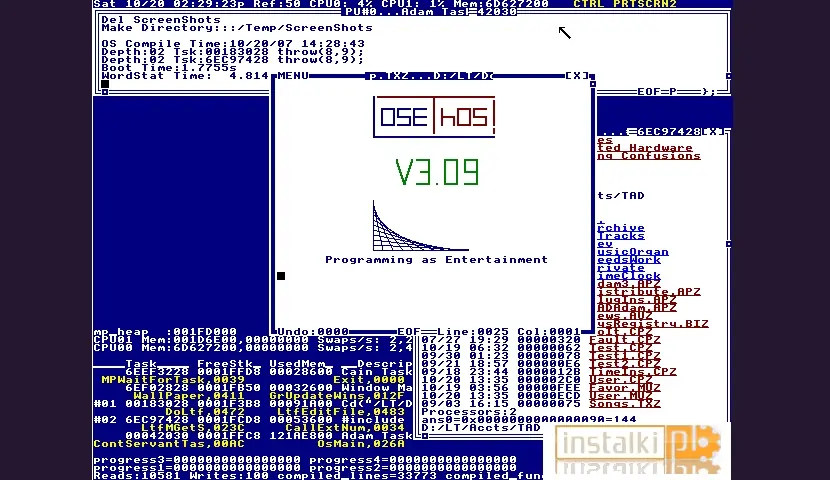Click the vertical scroll marker of 6EC97428 window
830x480 pixels.
728,244
